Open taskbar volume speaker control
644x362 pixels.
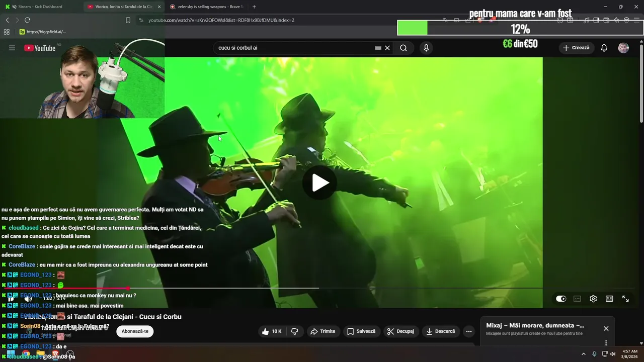(x=613, y=354)
